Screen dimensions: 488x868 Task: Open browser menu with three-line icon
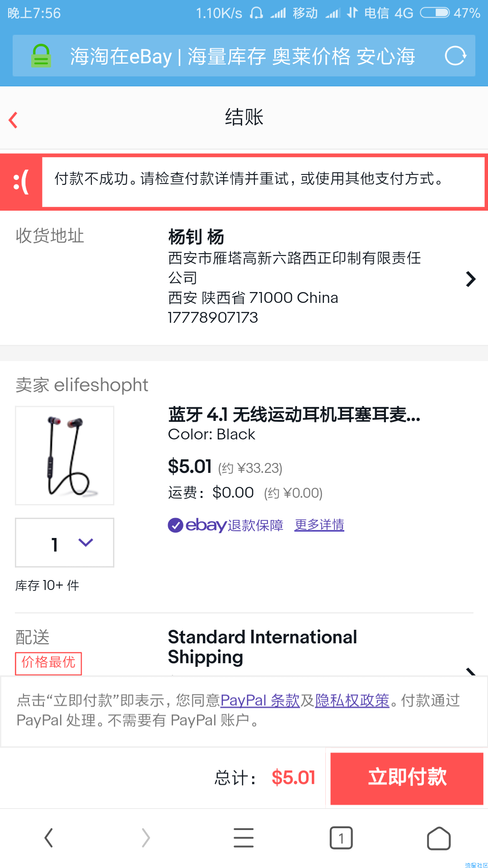pyautogui.click(x=244, y=838)
